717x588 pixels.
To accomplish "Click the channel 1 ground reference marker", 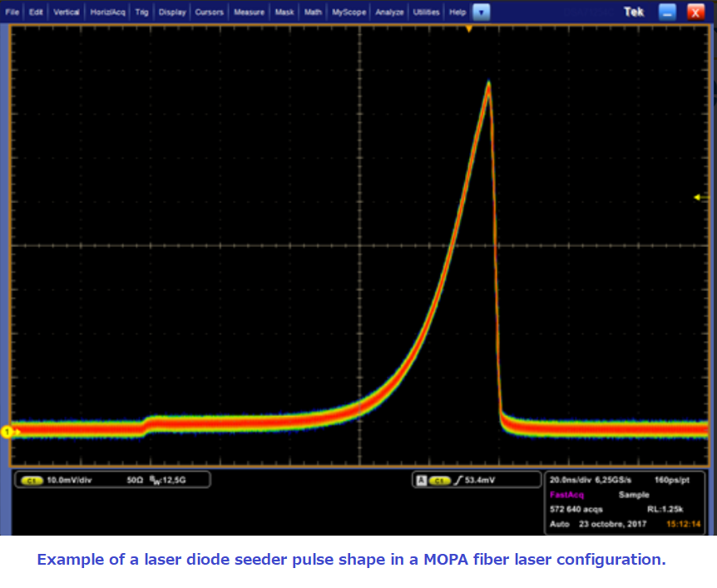I will (8, 431).
